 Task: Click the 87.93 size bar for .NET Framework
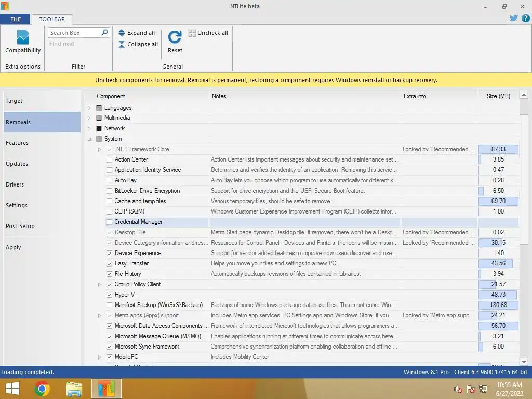[x=498, y=149]
